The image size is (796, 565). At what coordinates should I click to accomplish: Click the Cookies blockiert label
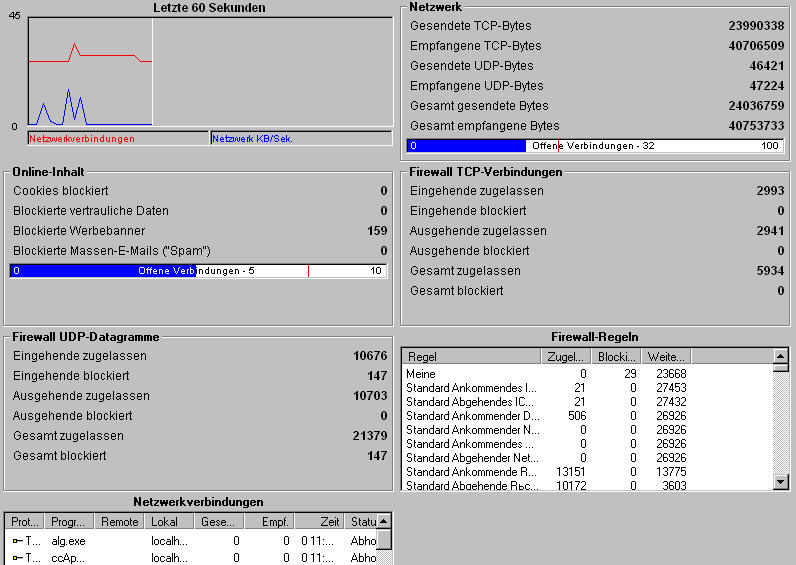(x=61, y=191)
